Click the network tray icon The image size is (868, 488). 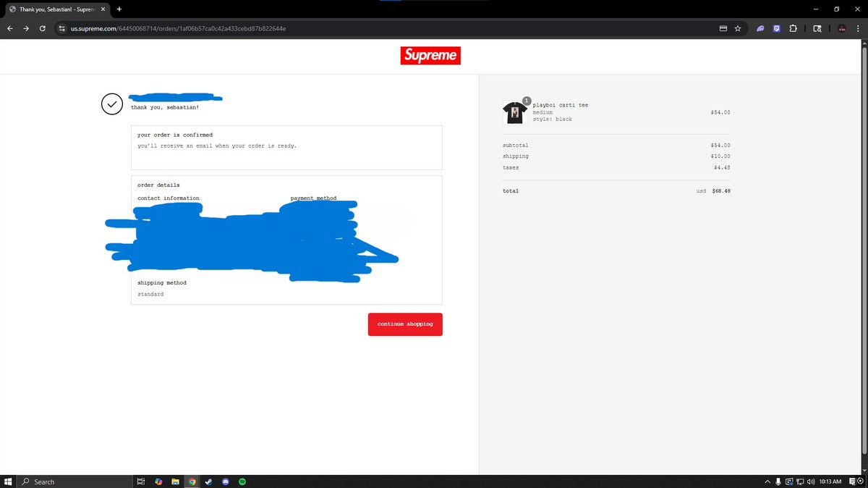pos(800,481)
